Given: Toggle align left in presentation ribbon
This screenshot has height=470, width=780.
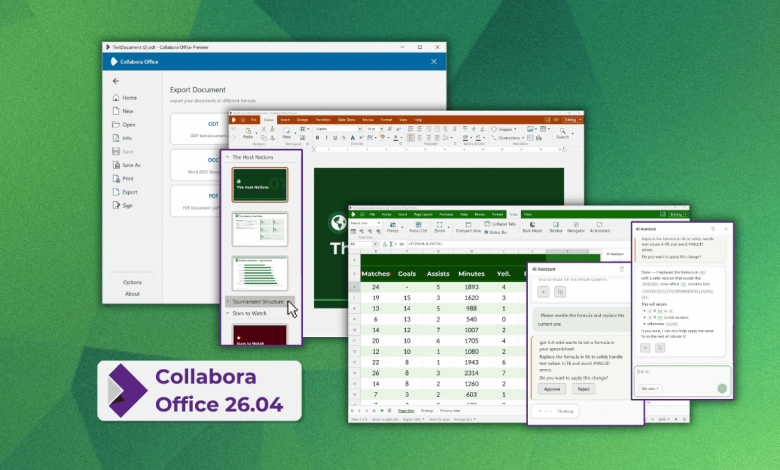Looking at the screenshot, I should (410, 138).
